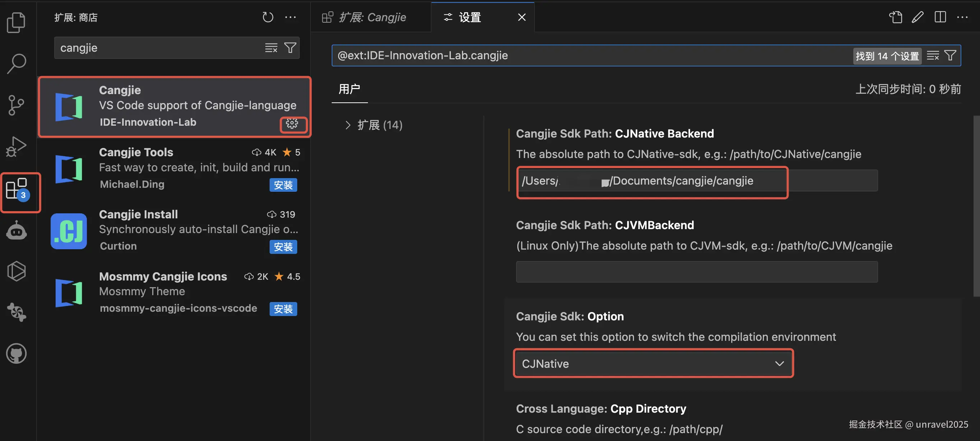The height and width of the screenshot is (441, 980).
Task: Open the GitHub icon in activity bar
Action: click(x=17, y=353)
